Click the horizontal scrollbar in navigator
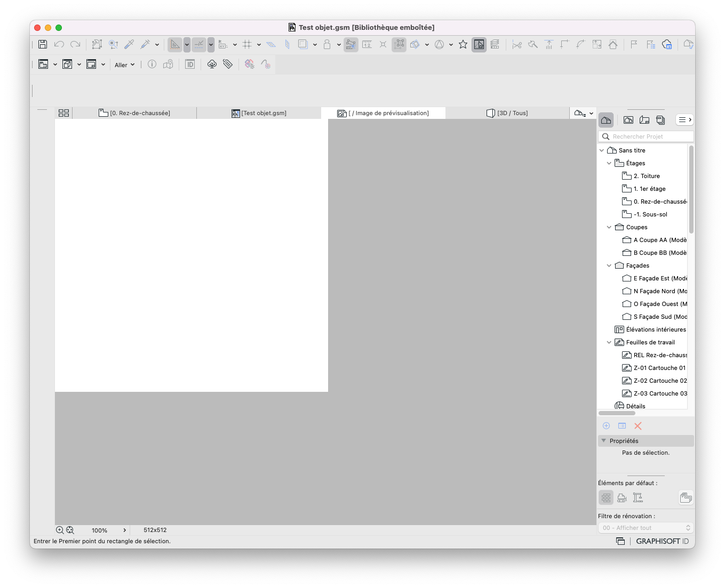The width and height of the screenshot is (725, 588). (617, 413)
